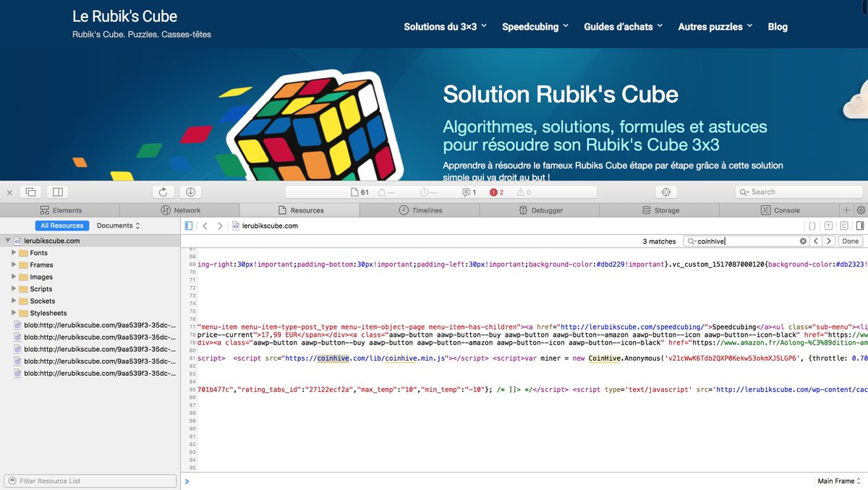The height and width of the screenshot is (490, 868).
Task: Close the Web Inspector with the X
Action: [9, 192]
